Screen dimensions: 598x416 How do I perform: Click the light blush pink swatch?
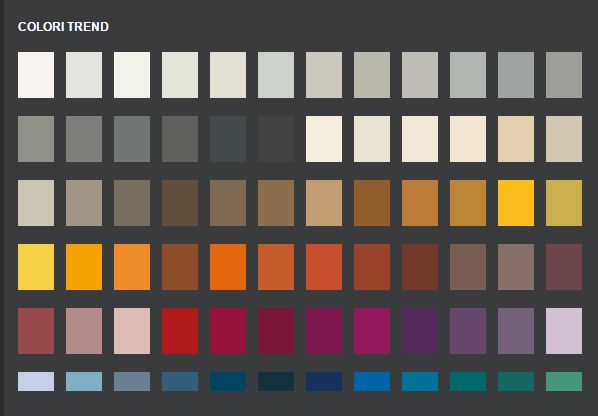(x=132, y=331)
